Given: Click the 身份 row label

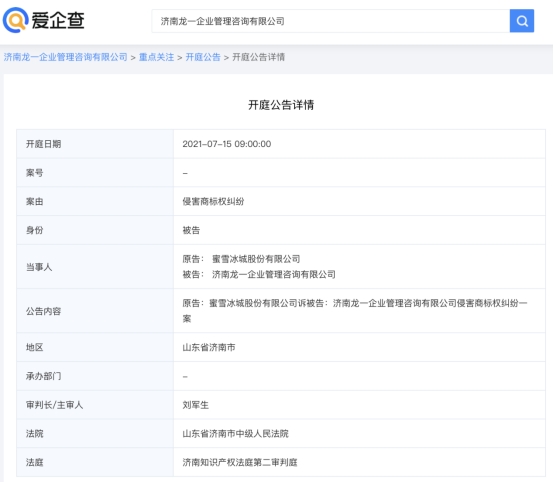Looking at the screenshot, I should coord(35,230).
